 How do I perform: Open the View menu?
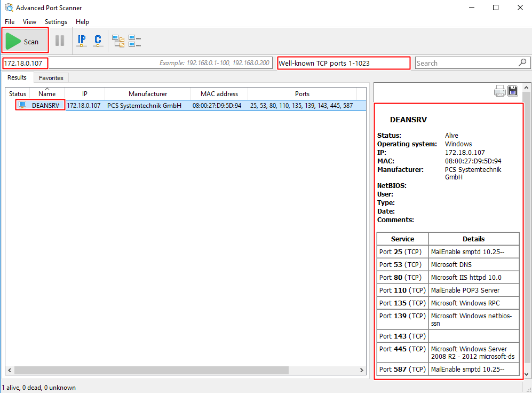click(x=29, y=22)
